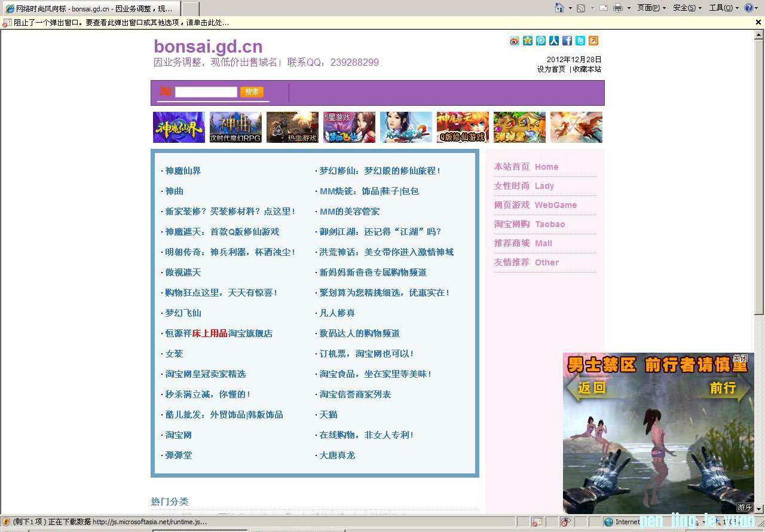
Task: Open the 御剑江湖 link
Action: pyautogui.click(x=380, y=232)
